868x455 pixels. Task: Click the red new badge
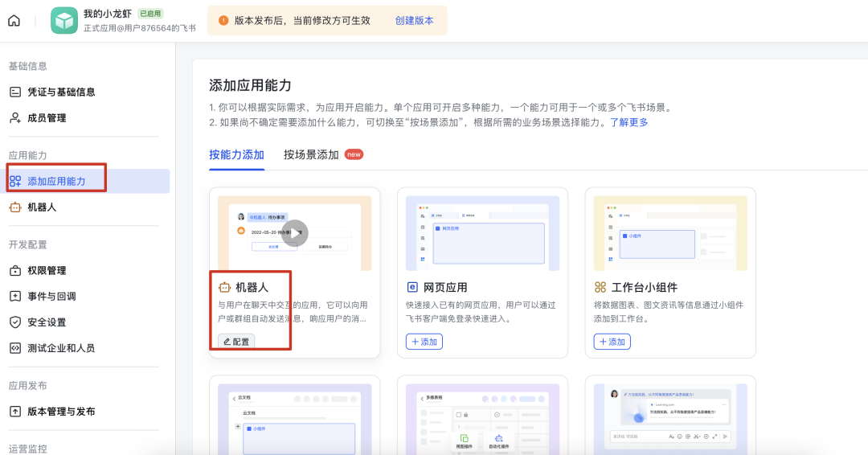(354, 154)
